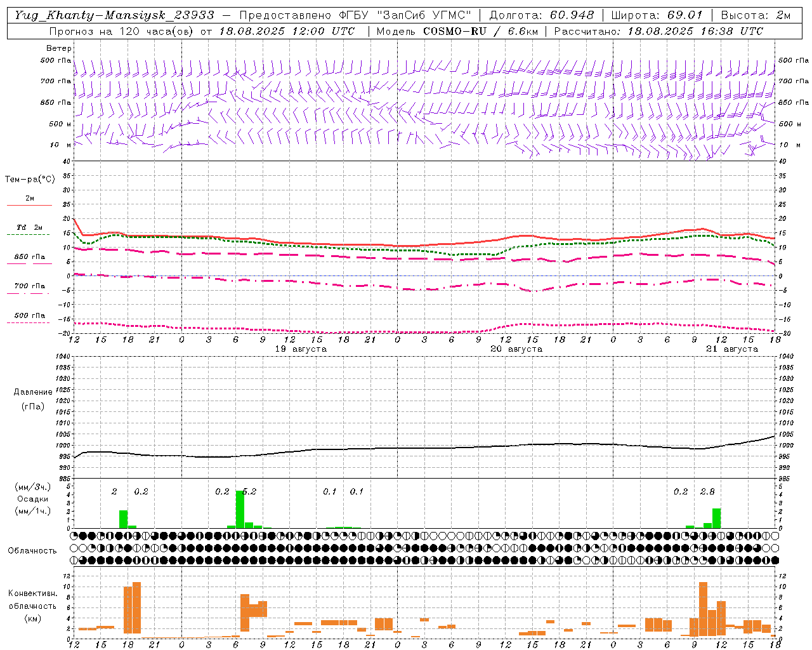
Task: Click the '(мм/3ч.)' precipitation unit label
Action: (x=33, y=487)
